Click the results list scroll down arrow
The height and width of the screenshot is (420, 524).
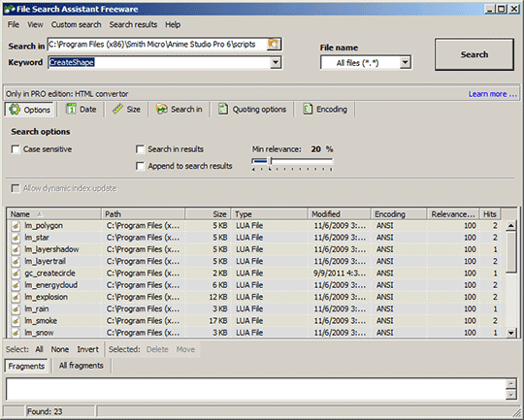pos(511,333)
